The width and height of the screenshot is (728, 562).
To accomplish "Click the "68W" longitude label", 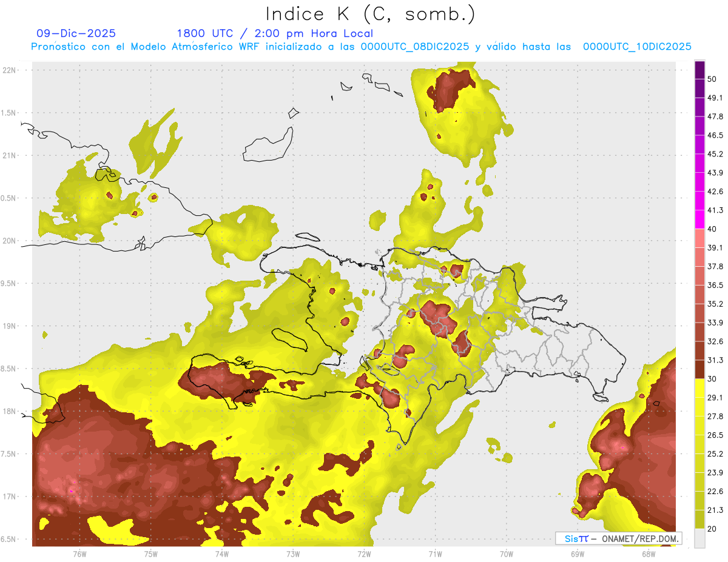I will [x=649, y=554].
